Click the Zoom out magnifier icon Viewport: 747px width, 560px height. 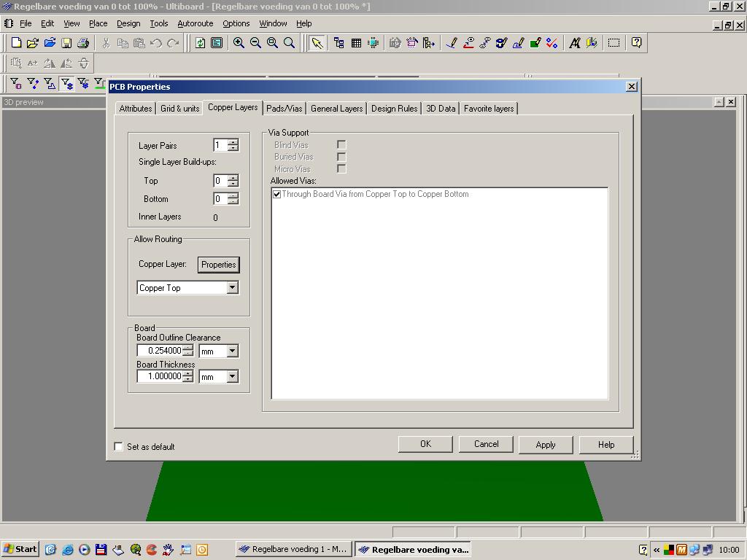coord(255,43)
